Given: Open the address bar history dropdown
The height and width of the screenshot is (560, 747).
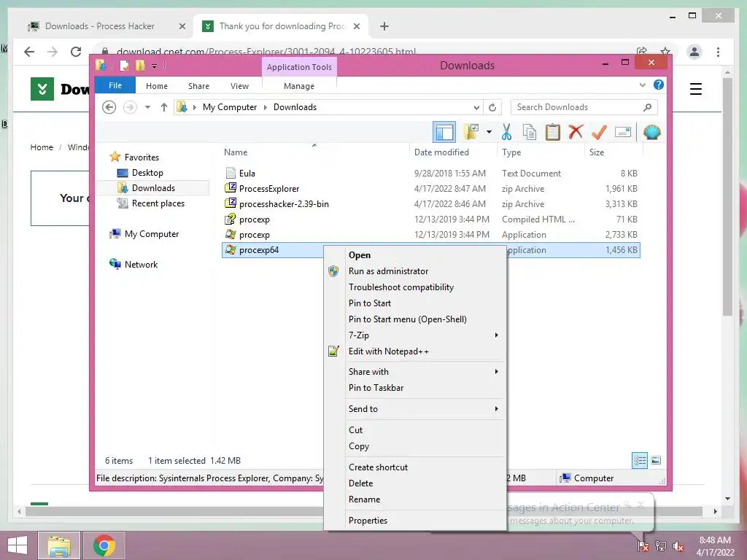Looking at the screenshot, I should pos(476,108).
